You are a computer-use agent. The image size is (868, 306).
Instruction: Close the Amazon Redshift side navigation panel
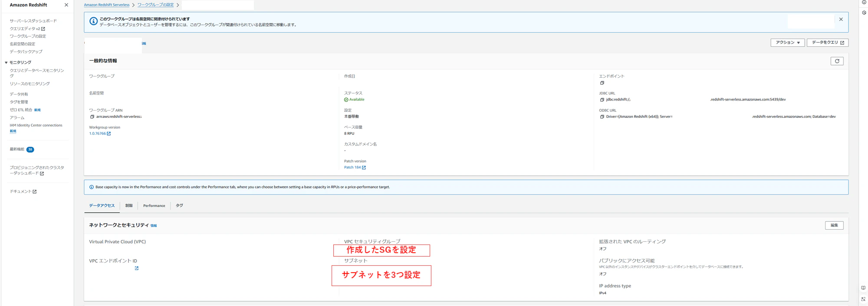click(66, 5)
